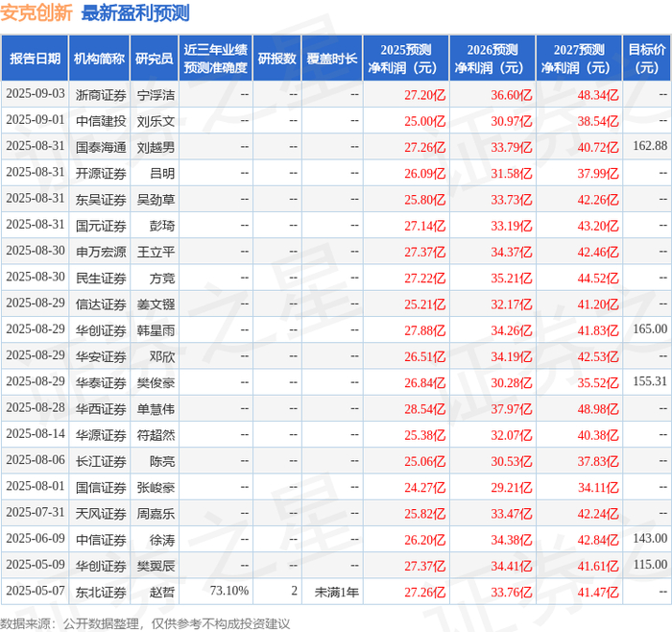This screenshot has height=632, width=672.
Task: Select the 国泰海通 cell
Action: (x=101, y=147)
